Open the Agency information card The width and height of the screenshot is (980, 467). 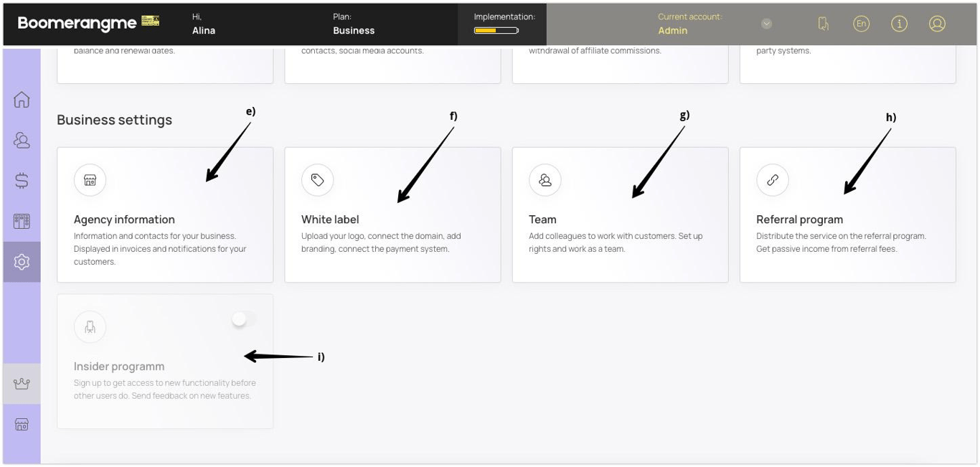pyautogui.click(x=165, y=215)
